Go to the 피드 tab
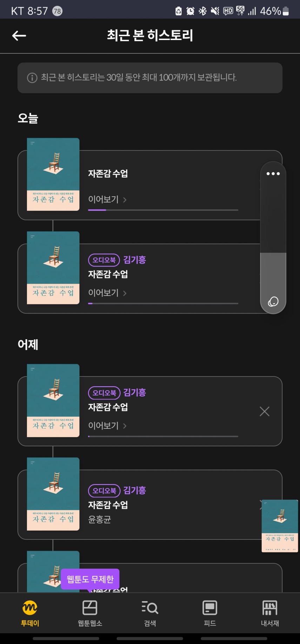 (210, 613)
